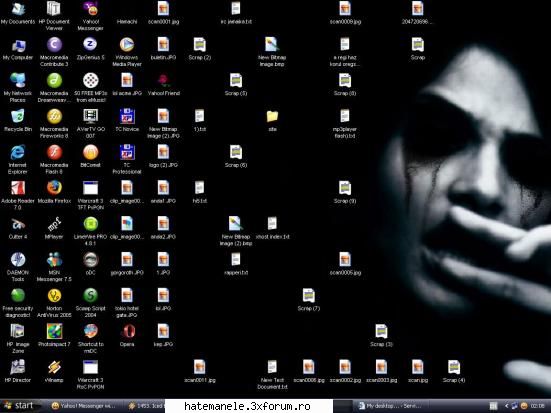
Task: Launch Macromedia Fireworks 8
Action: pos(54,123)
